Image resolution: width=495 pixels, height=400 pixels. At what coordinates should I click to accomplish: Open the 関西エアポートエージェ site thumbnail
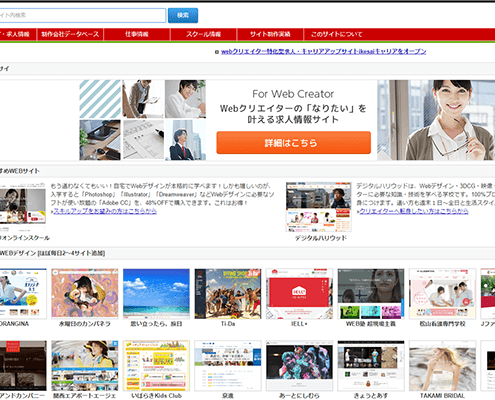click(85, 365)
